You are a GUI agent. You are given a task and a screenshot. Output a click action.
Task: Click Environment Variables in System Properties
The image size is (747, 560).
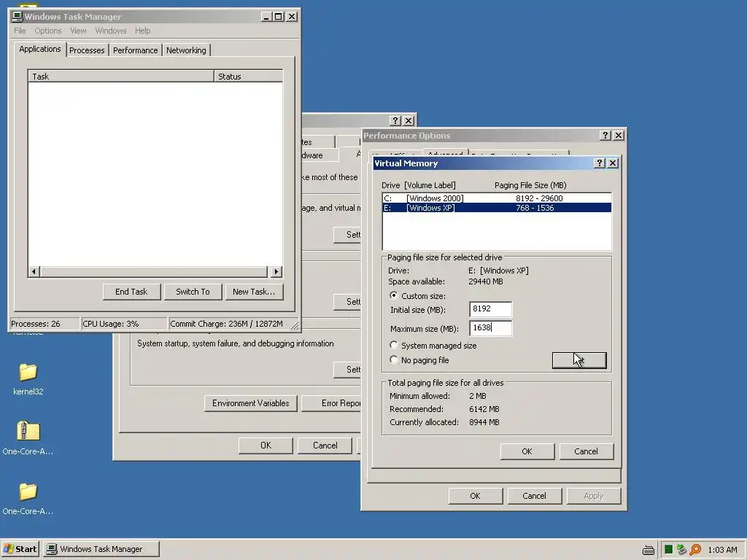251,403
